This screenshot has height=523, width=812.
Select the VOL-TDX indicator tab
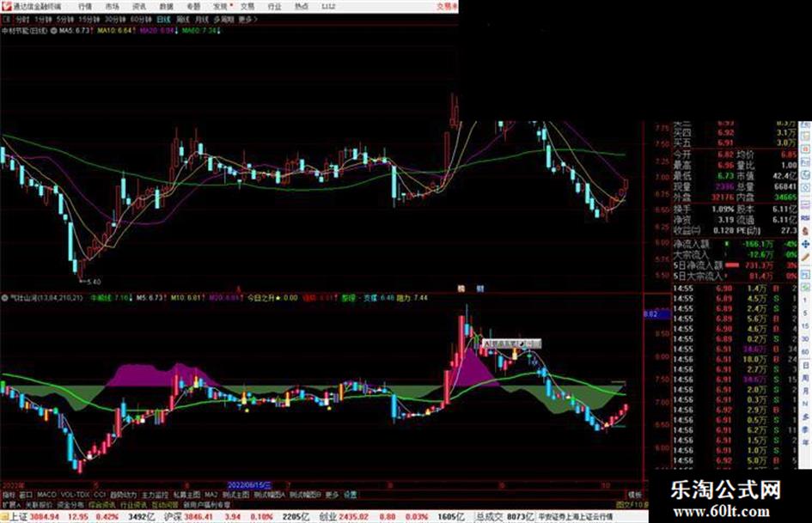[x=76, y=495]
